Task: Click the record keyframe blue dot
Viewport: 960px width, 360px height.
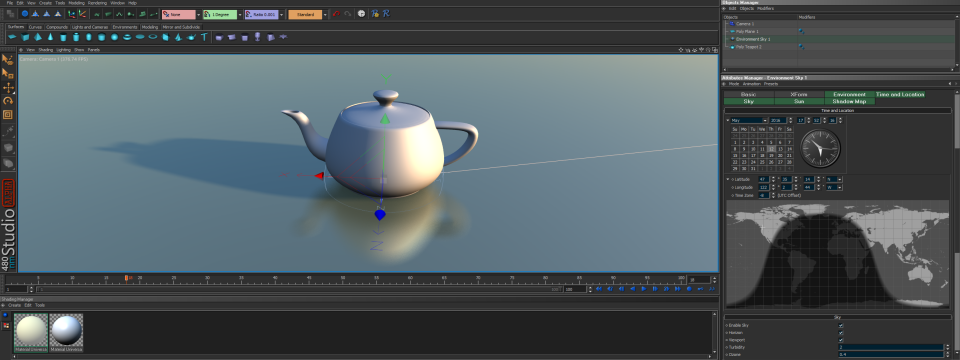Action: point(689,289)
